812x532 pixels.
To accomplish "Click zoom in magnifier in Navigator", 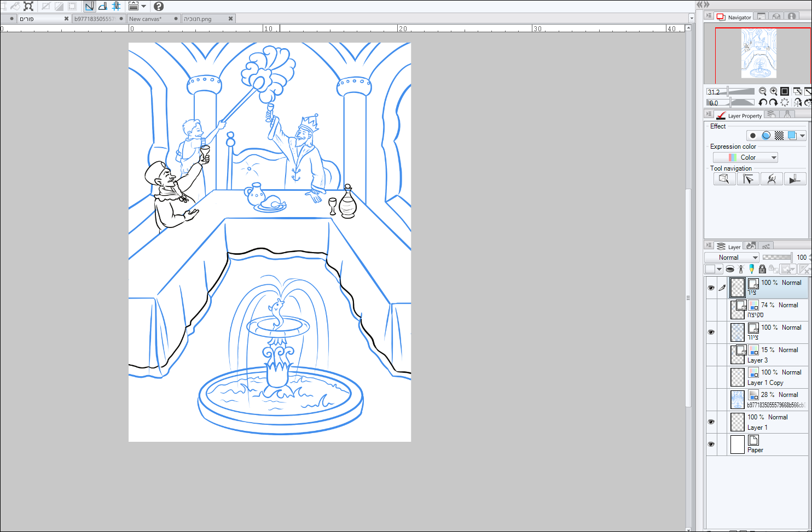I will [774, 91].
